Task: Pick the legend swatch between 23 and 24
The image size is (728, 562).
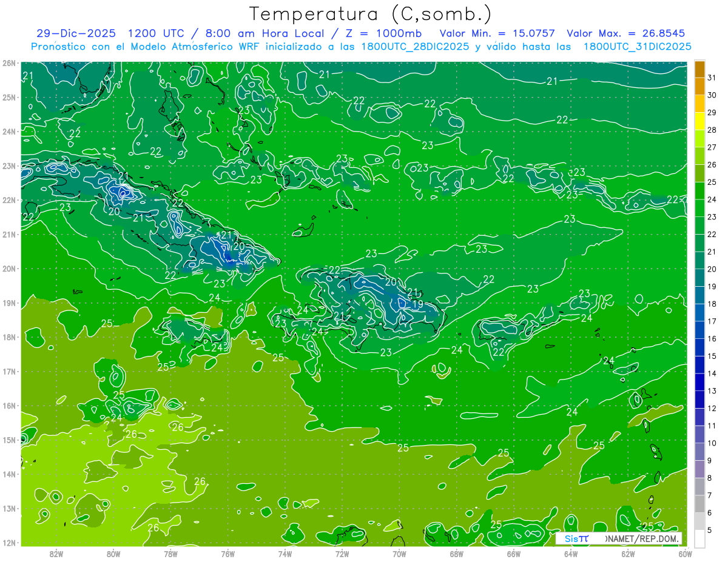Action: [x=699, y=208]
